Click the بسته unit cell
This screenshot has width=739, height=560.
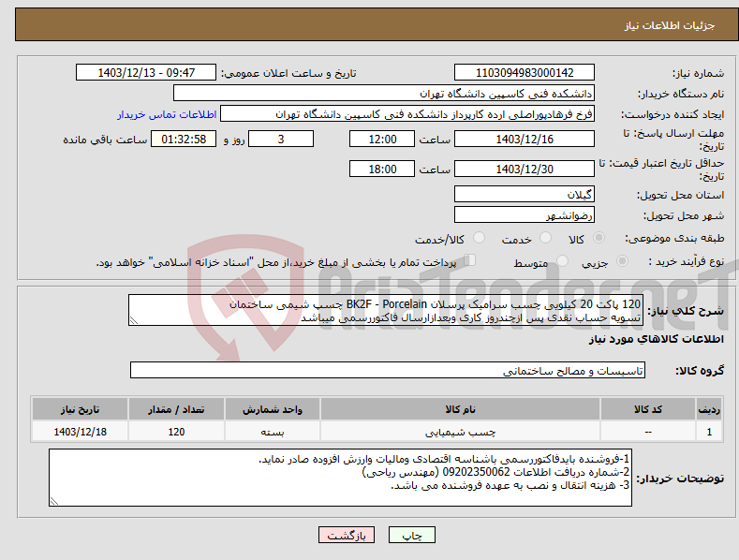273,432
